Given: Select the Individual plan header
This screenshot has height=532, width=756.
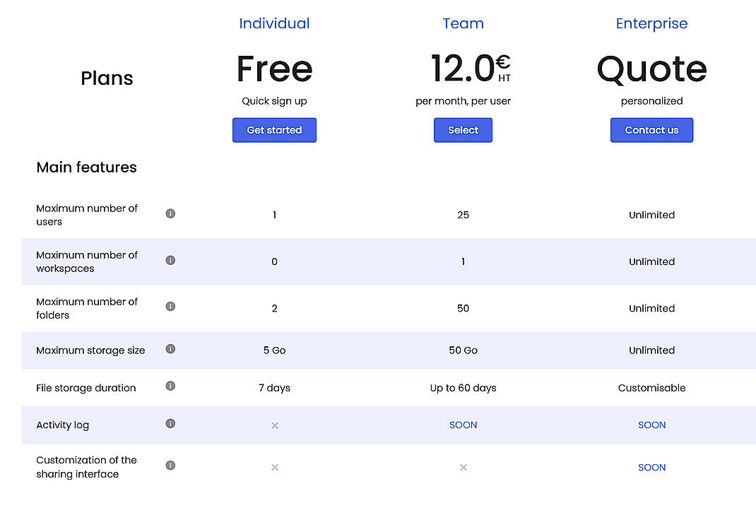Looking at the screenshot, I should coord(274,23).
